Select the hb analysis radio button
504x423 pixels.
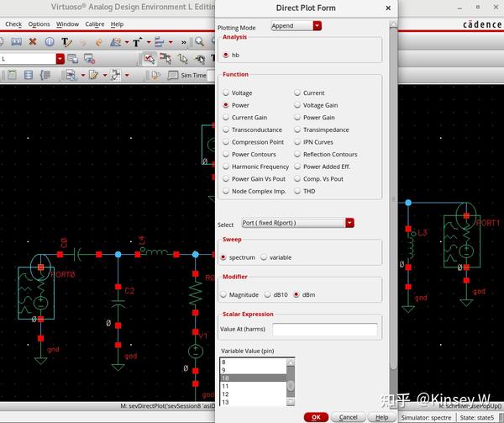click(x=226, y=55)
